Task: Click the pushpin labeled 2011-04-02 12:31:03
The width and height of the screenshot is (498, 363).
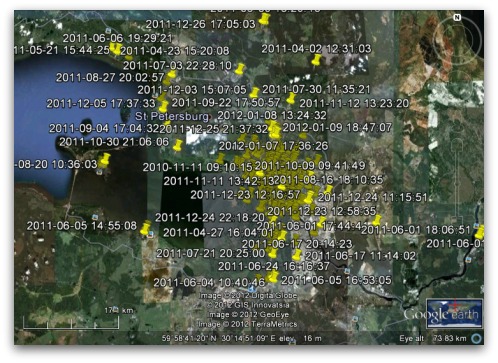Action: coord(316,60)
